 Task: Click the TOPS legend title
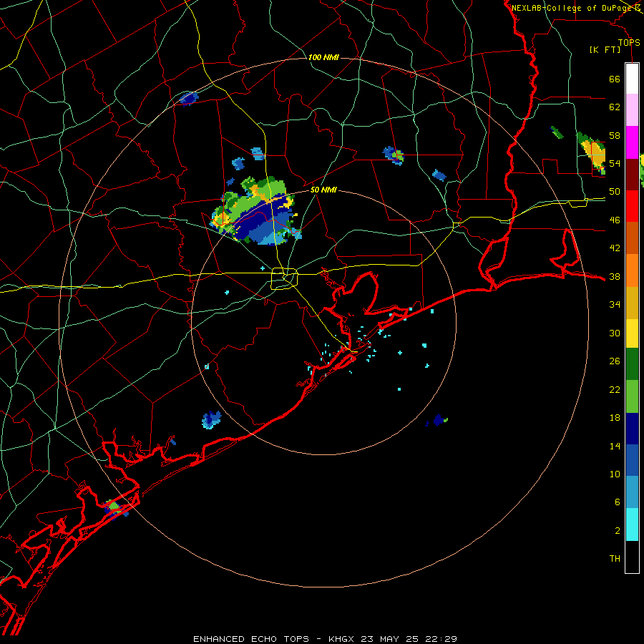(x=629, y=42)
